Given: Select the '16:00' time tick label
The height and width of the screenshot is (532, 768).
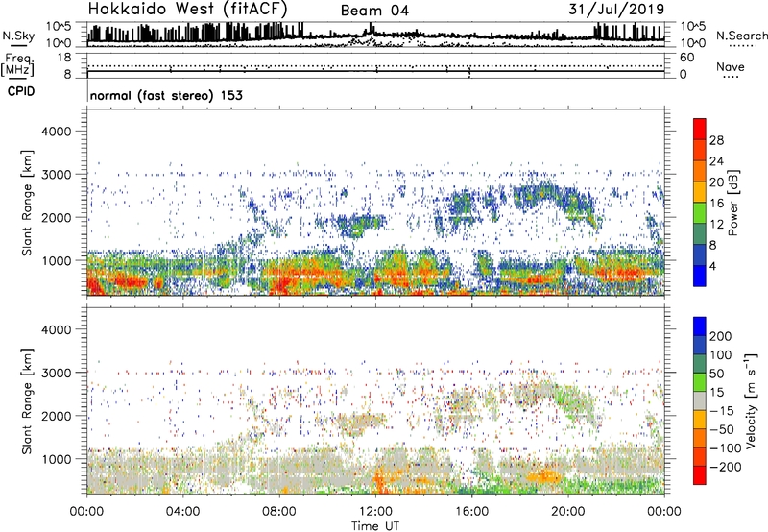Looking at the screenshot, I should (471, 512).
